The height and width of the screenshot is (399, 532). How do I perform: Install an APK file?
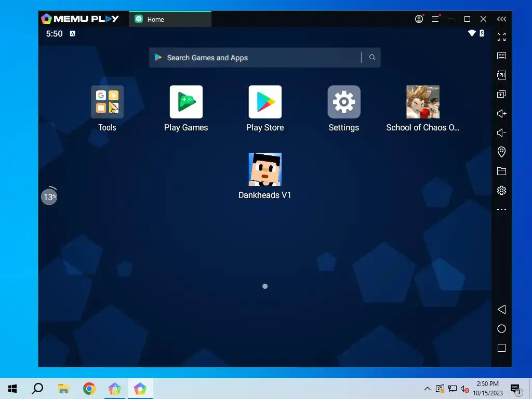coord(501,75)
